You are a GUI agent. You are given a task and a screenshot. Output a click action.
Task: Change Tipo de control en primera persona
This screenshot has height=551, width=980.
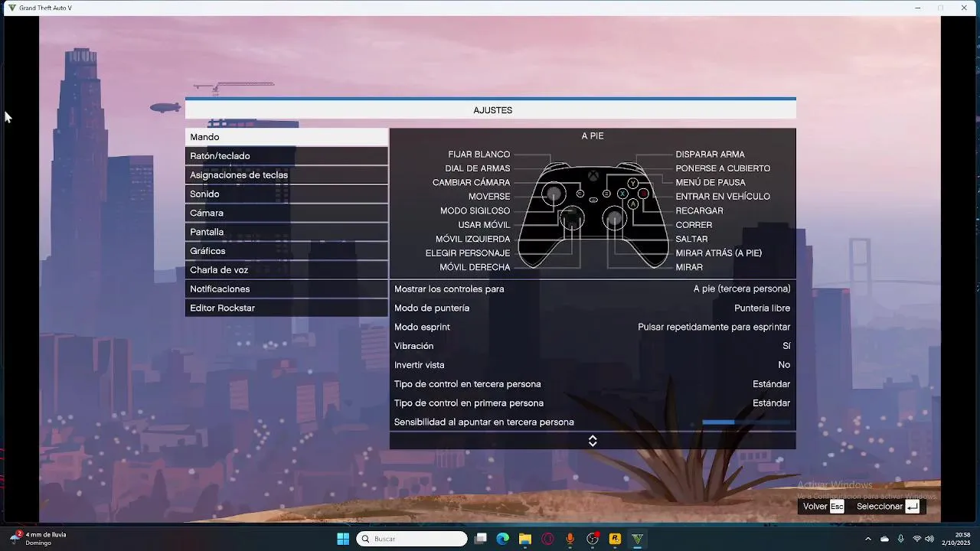[593, 403]
